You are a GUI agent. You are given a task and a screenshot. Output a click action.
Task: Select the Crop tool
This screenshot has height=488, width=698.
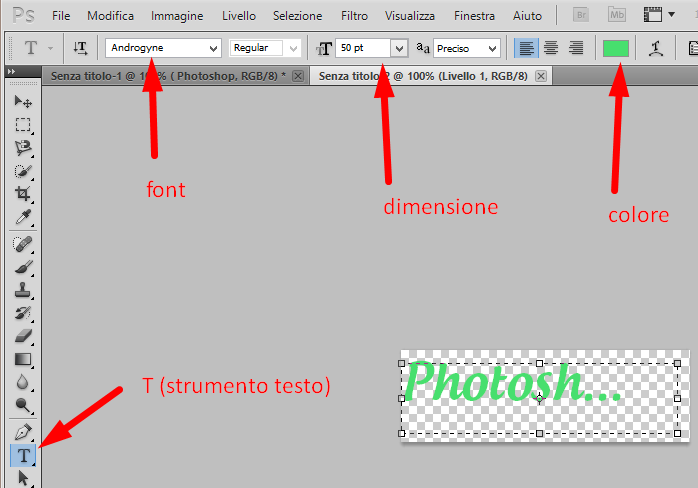(23, 194)
